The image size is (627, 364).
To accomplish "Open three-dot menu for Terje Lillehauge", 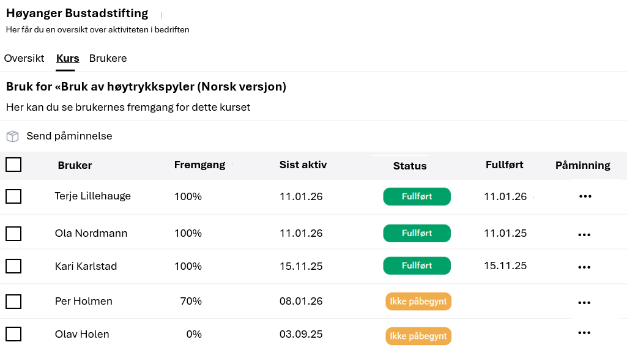I will pos(585,196).
